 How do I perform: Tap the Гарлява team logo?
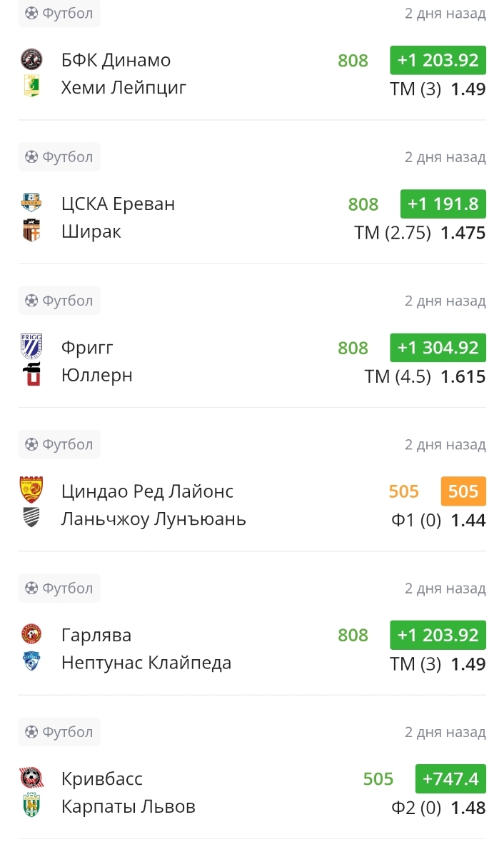[x=31, y=635]
